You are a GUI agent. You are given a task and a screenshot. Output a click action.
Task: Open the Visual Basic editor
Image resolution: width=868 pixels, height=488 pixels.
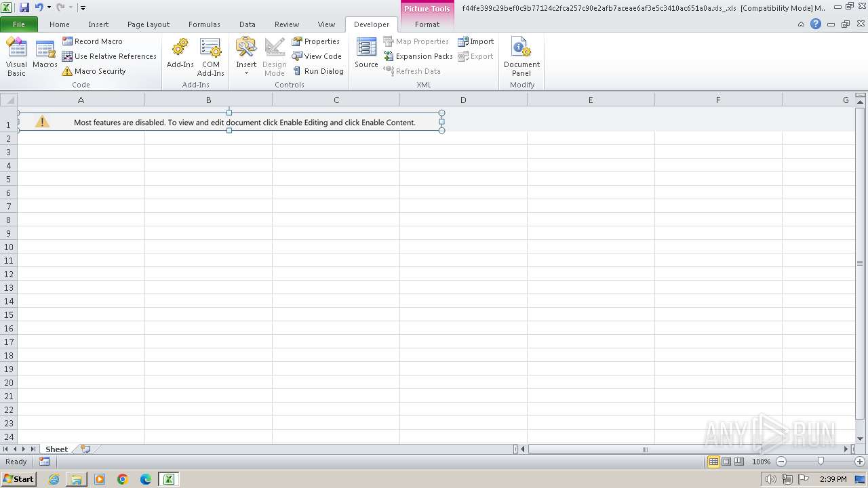(x=16, y=57)
